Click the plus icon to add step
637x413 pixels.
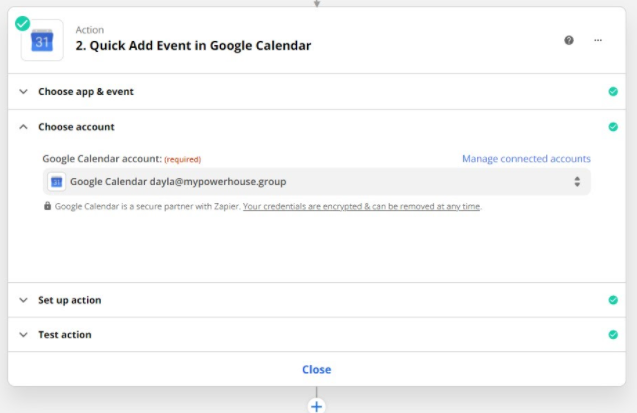pyautogui.click(x=317, y=406)
